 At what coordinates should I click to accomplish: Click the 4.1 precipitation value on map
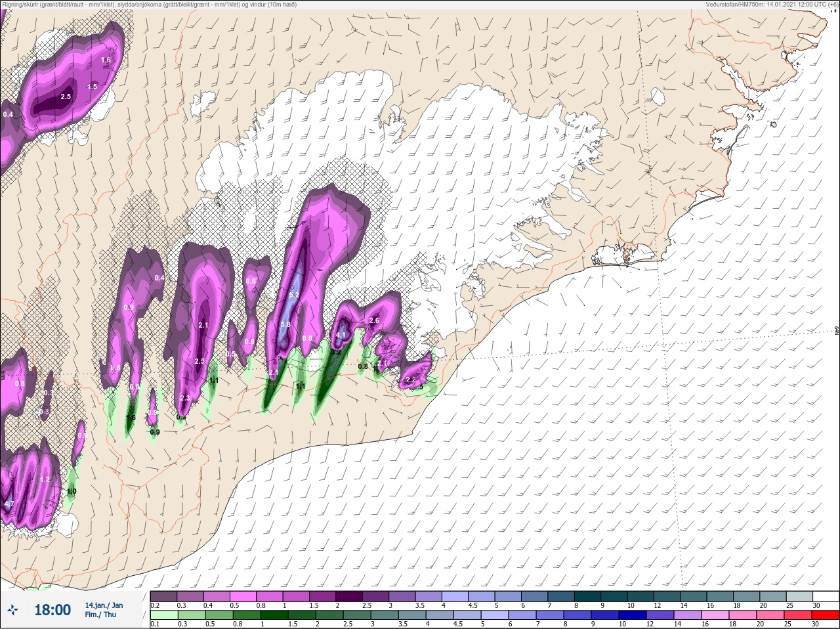click(x=341, y=336)
